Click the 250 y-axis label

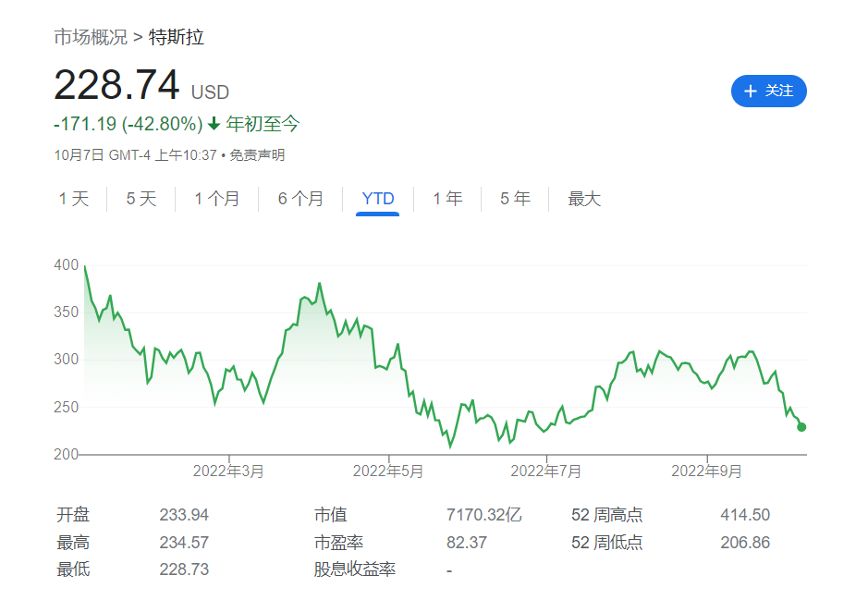click(66, 407)
